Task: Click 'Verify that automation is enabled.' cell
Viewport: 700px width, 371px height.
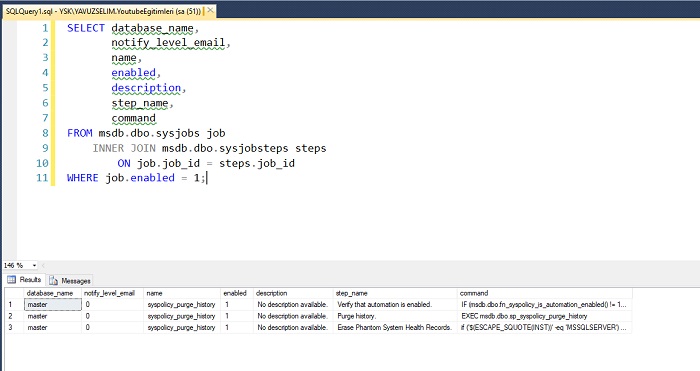Action: [x=395, y=304]
